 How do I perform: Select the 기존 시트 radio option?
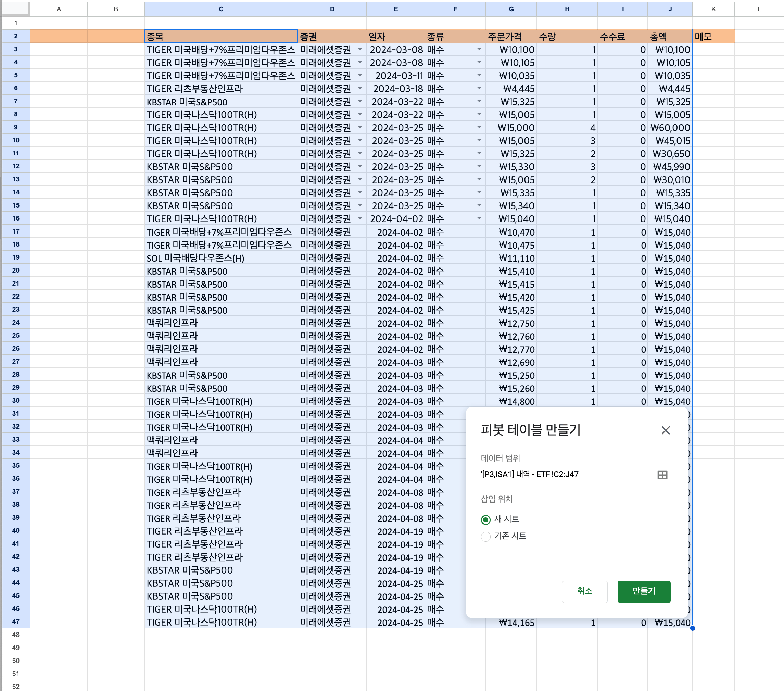click(485, 536)
